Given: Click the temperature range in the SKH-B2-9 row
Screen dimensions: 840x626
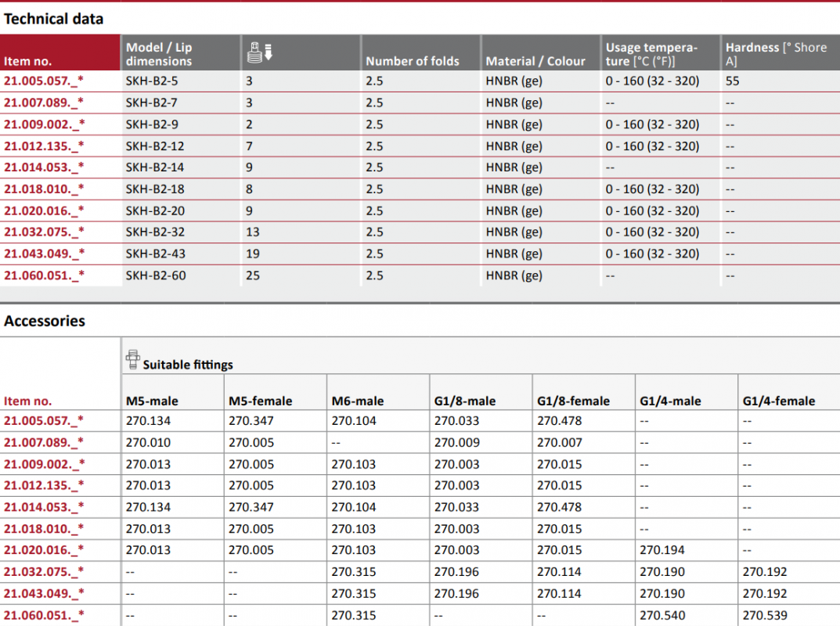Looking at the screenshot, I should (x=652, y=124).
